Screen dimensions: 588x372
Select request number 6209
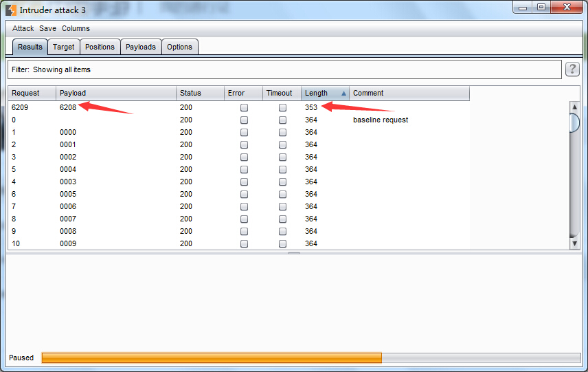(20, 107)
